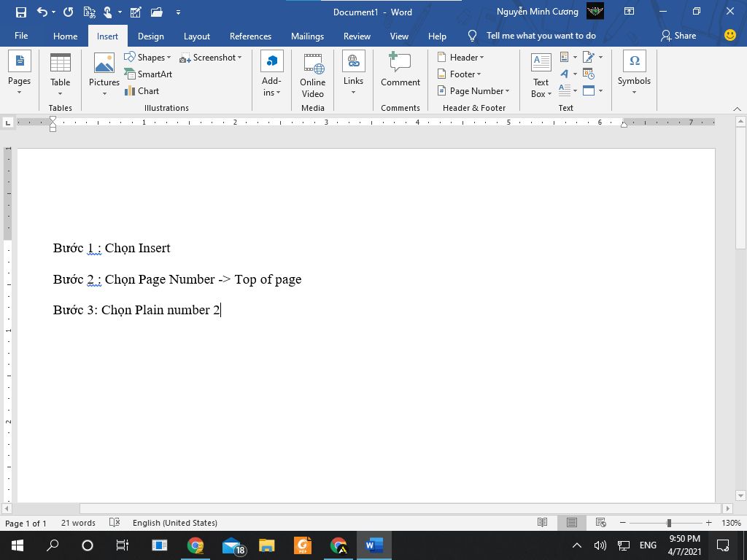Open the Footer dropdown

coord(459,74)
